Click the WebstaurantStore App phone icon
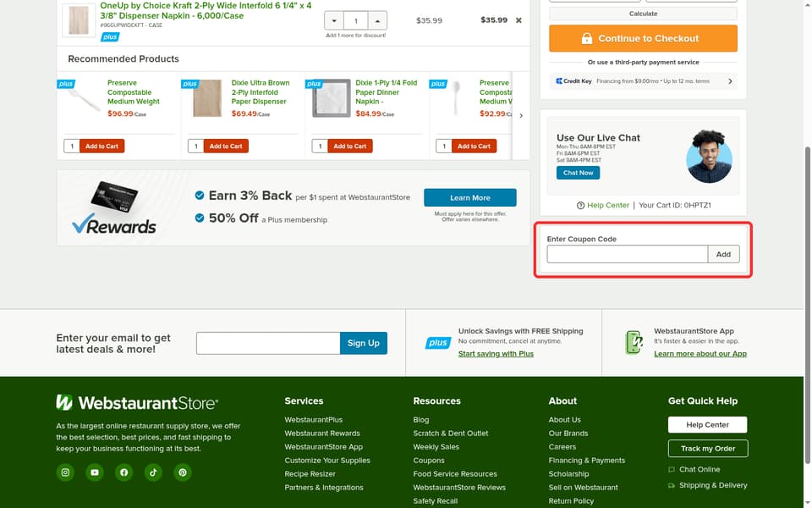 (634, 342)
